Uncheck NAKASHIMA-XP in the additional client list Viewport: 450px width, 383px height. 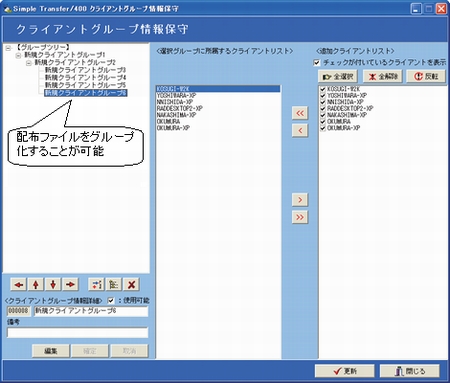(323, 115)
